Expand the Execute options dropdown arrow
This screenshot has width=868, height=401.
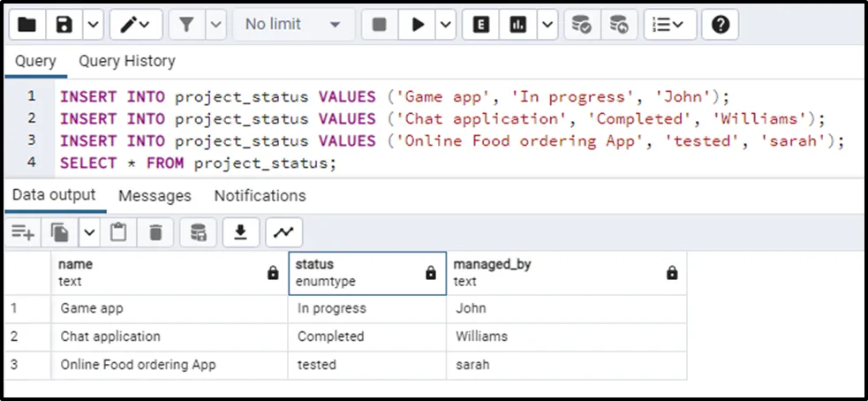click(x=444, y=25)
